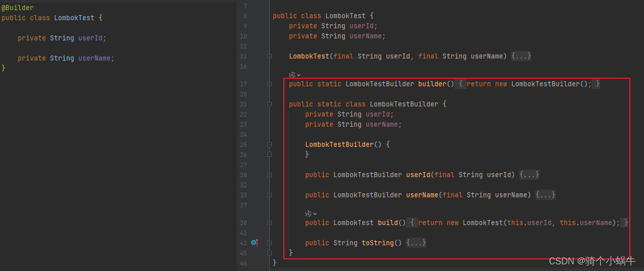Click the fold end marker at line 26
Screen dimensions: 644x271
coord(269,154)
